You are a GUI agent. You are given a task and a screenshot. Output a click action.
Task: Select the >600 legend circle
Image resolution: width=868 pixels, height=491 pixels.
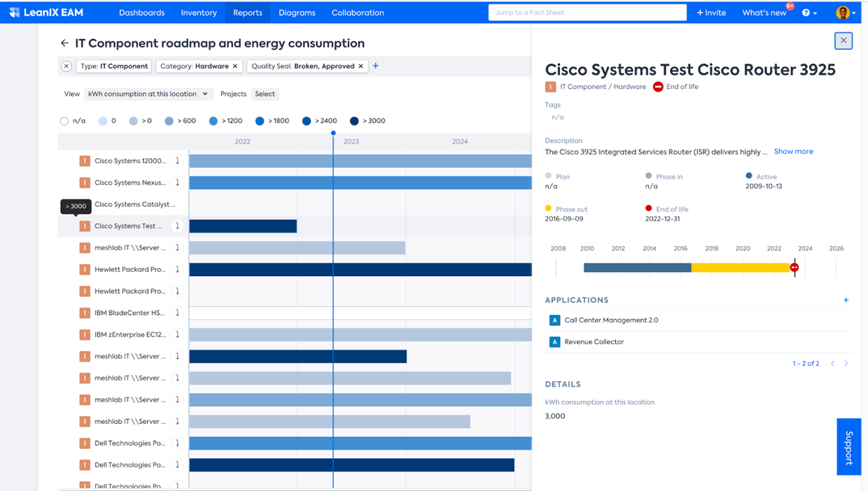[168, 120]
